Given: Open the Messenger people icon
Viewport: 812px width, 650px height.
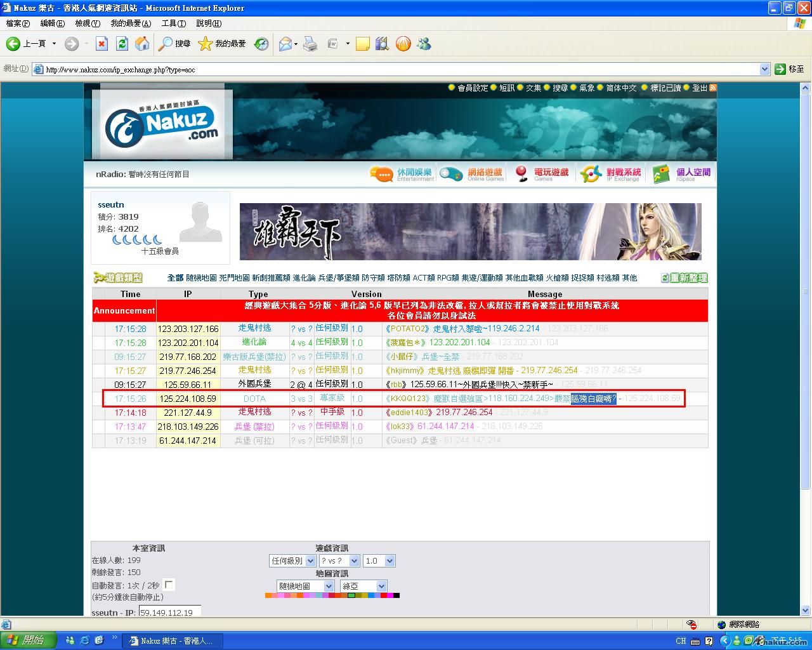Looking at the screenshot, I should tap(424, 44).
